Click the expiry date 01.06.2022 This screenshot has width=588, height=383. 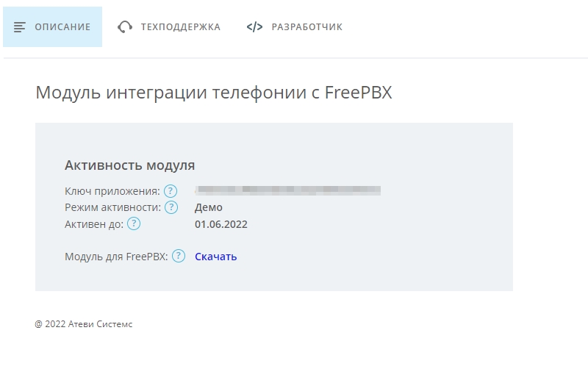pyautogui.click(x=221, y=224)
